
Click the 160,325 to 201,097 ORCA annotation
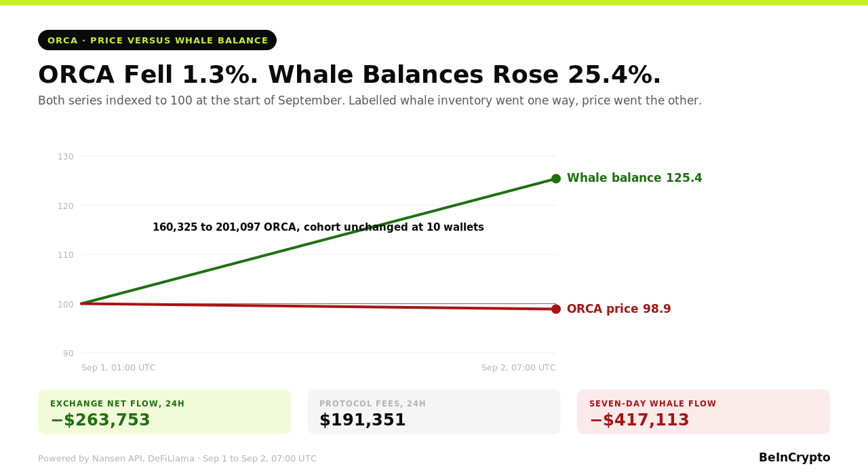(x=318, y=227)
